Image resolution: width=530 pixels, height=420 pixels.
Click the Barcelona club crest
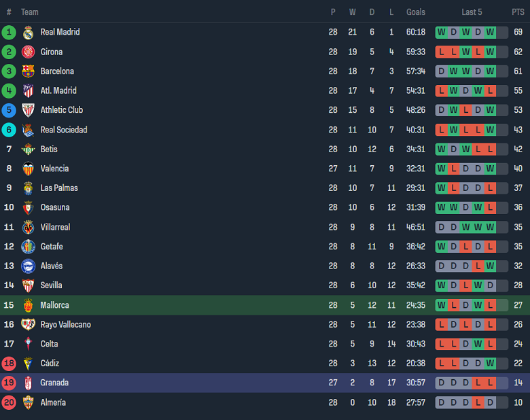(x=28, y=71)
